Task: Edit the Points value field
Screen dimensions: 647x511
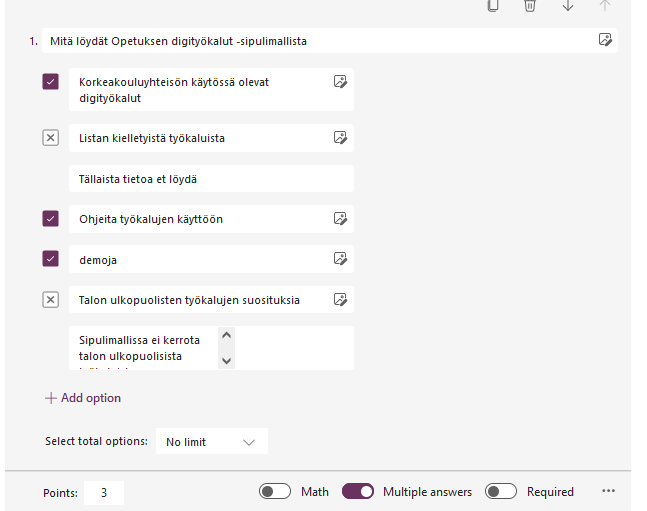Action: (x=104, y=492)
